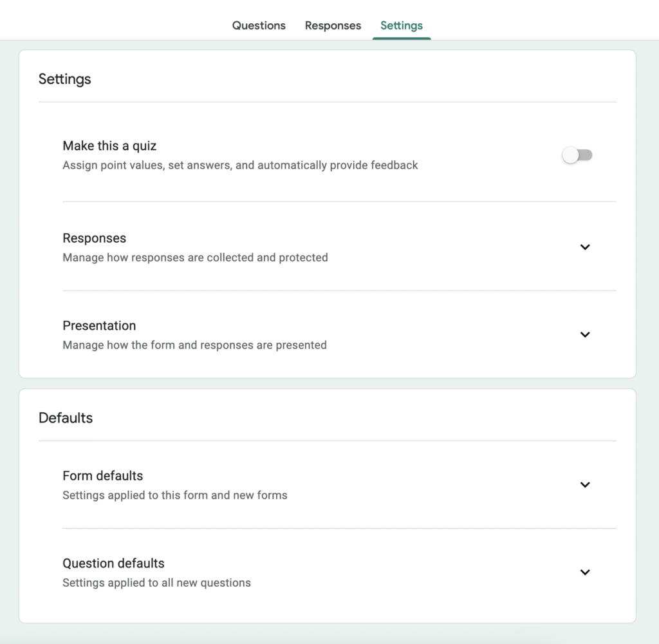Click 'Manage how the form and responses are presented'
This screenshot has width=659, height=644.
point(193,345)
